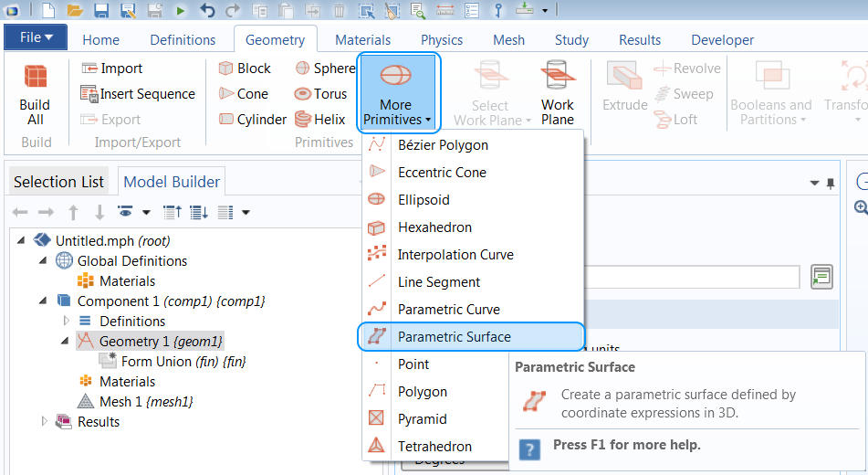
Task: Choose Line Segment from the menu
Action: click(473, 282)
